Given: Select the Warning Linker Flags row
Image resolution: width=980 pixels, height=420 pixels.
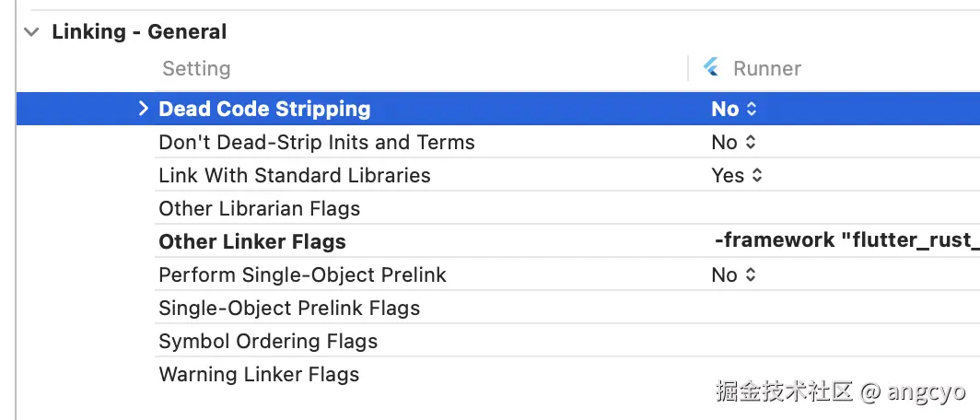Looking at the screenshot, I should pyautogui.click(x=259, y=375).
